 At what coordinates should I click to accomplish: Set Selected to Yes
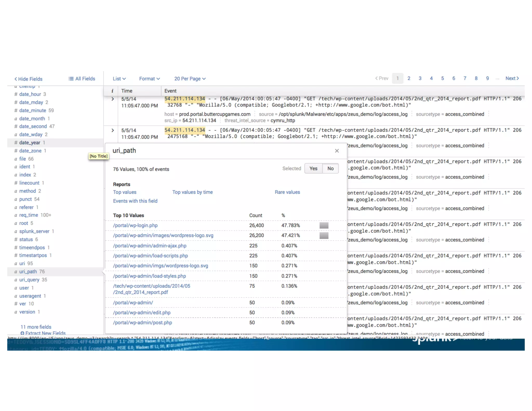pyautogui.click(x=313, y=168)
